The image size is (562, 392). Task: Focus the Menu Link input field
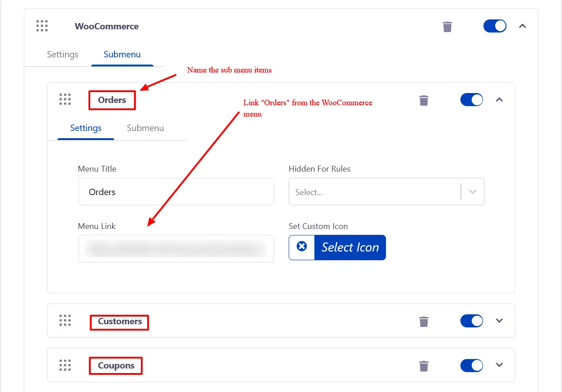pos(176,248)
